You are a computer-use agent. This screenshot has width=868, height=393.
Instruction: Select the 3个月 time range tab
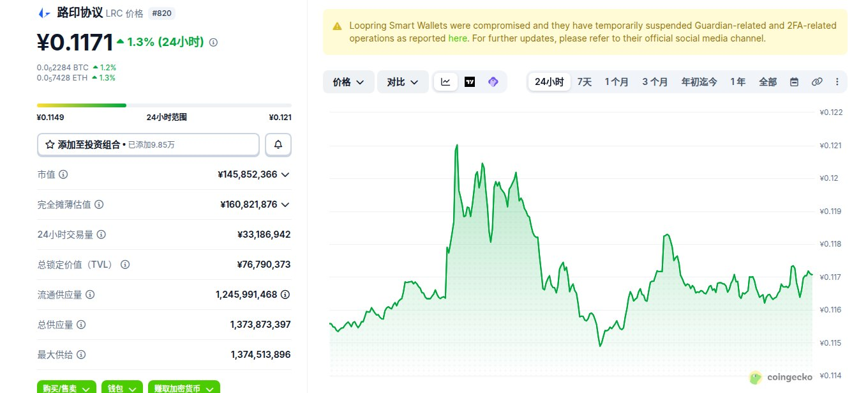(x=655, y=82)
